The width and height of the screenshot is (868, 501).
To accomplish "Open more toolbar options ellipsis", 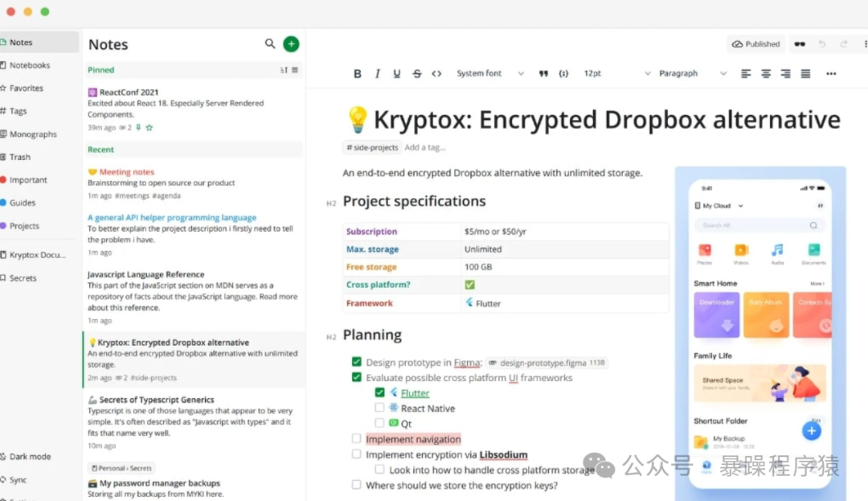I will click(x=831, y=74).
